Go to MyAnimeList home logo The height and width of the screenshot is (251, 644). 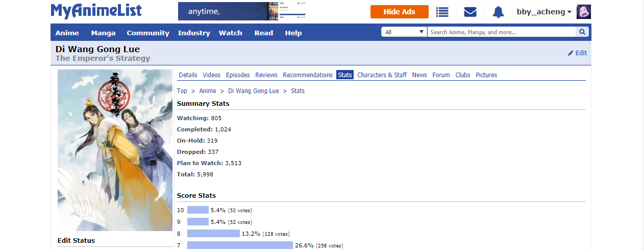tap(96, 11)
